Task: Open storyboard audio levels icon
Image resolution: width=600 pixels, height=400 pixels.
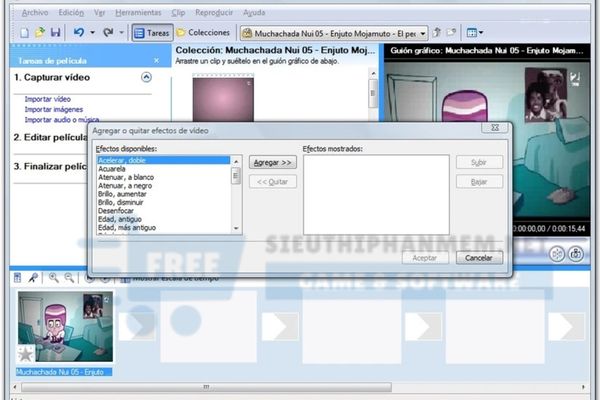Action: click(x=18, y=278)
